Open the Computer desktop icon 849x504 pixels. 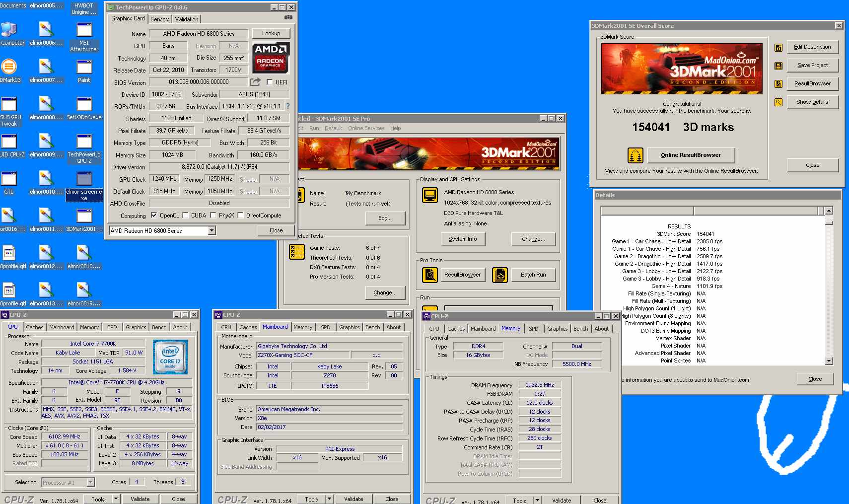click(9, 34)
